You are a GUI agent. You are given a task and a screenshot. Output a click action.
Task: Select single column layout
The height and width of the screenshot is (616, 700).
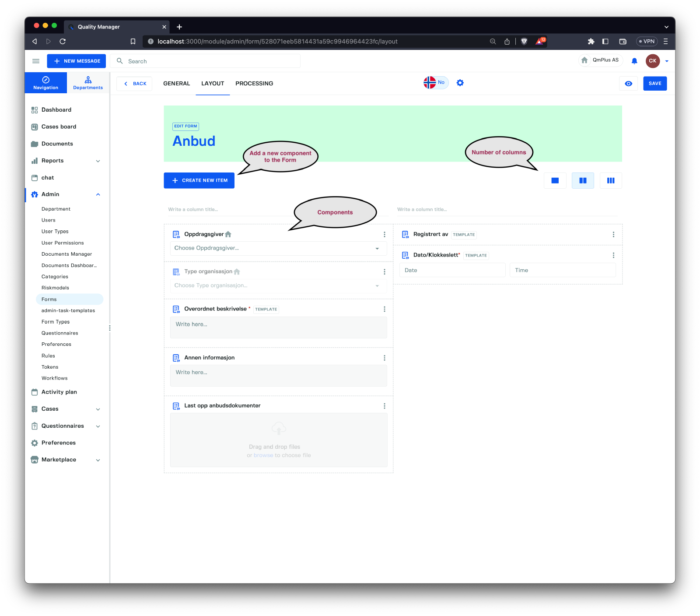click(555, 180)
